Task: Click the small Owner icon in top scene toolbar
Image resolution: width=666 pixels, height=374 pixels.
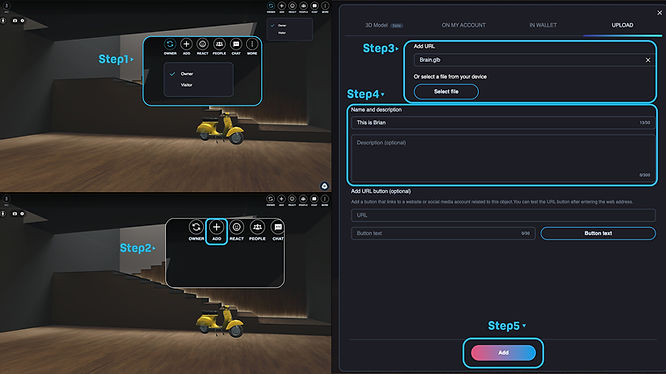Action: coord(271,6)
